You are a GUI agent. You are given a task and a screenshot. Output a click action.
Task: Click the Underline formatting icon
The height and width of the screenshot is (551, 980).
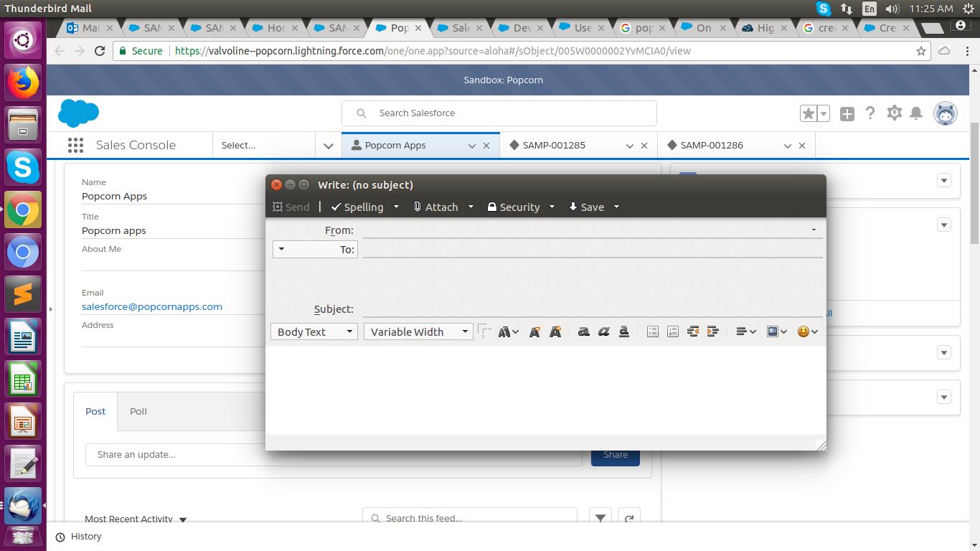(x=623, y=331)
